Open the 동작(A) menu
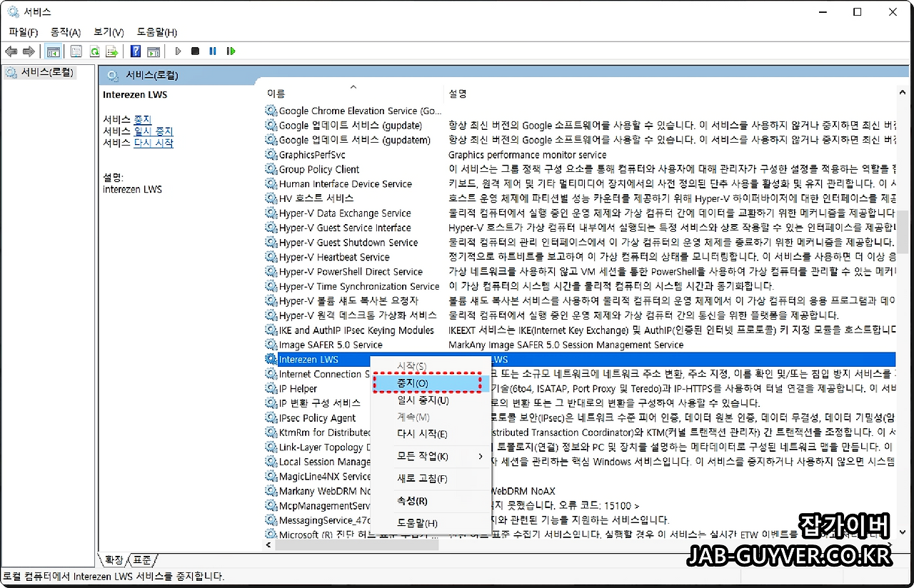 pyautogui.click(x=65, y=32)
